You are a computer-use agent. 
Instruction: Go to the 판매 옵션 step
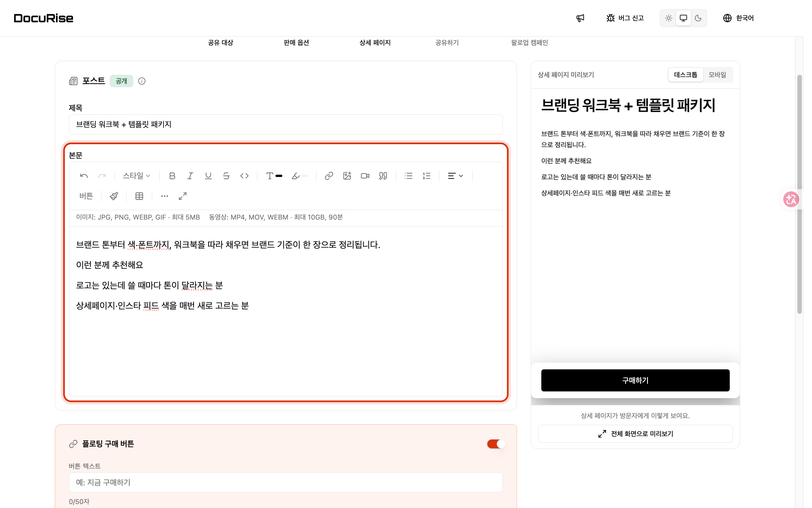296,43
